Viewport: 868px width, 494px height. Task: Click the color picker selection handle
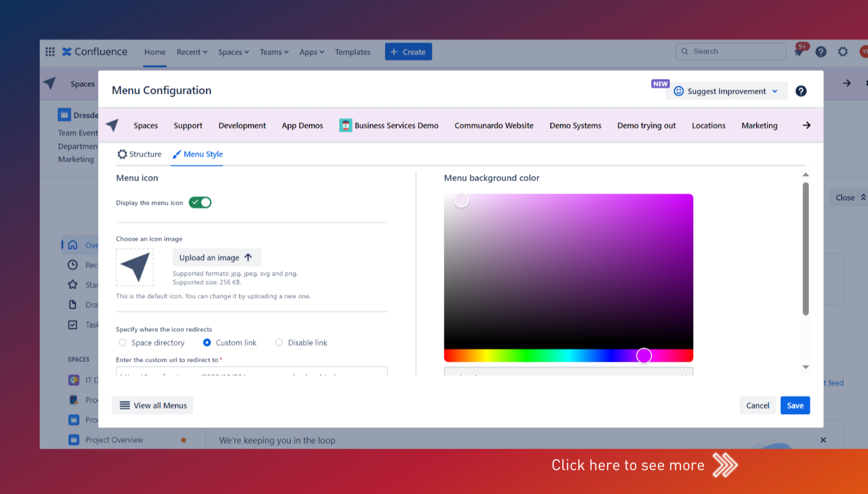461,200
